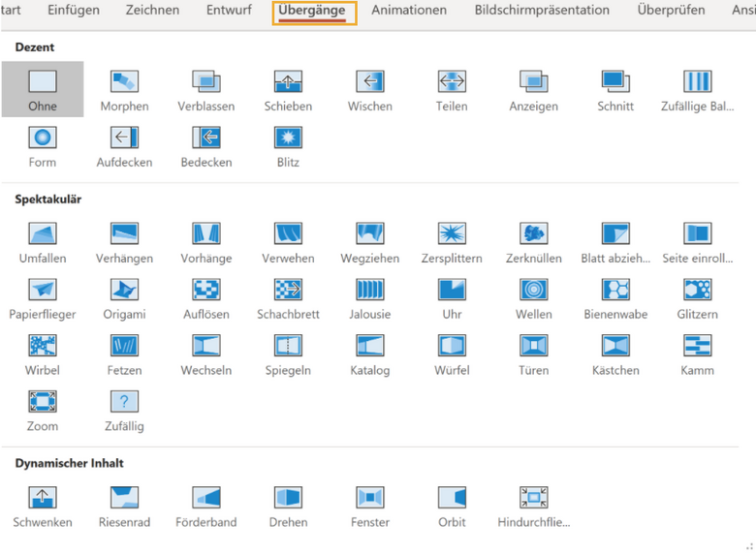Select the Wechseln transition

coord(206,354)
